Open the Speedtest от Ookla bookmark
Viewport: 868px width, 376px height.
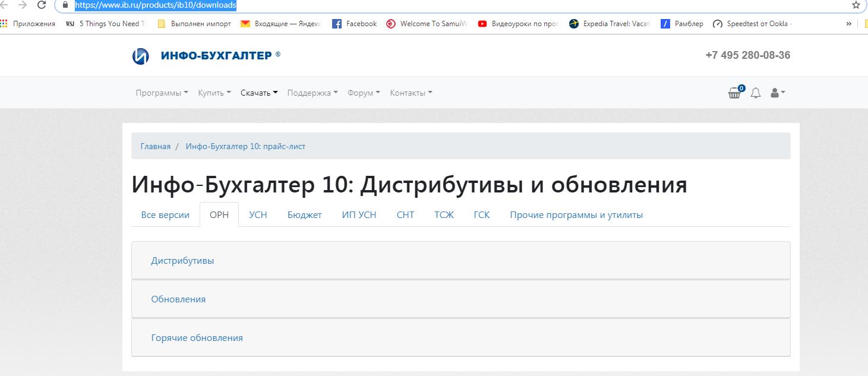[753, 24]
